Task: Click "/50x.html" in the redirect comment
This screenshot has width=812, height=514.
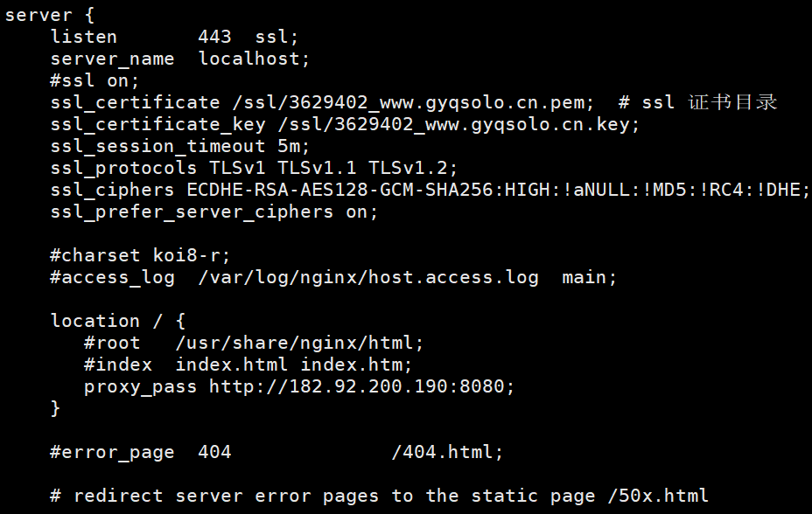Action: [656, 496]
